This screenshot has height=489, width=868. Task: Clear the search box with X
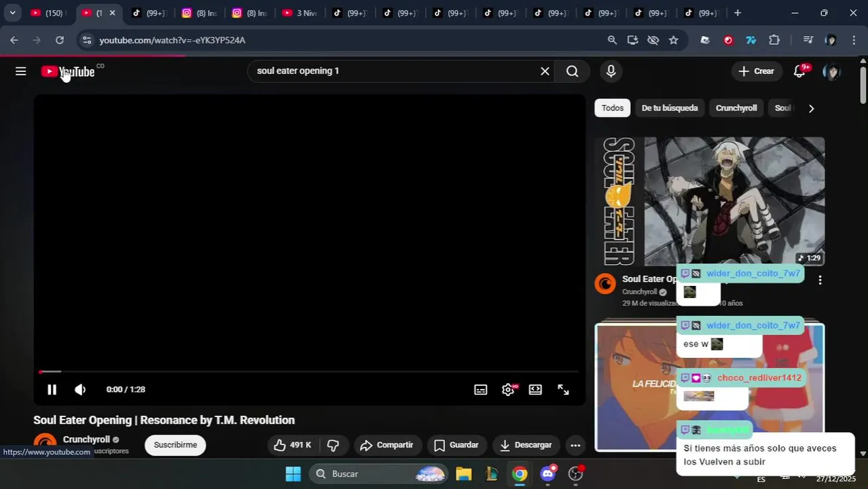[545, 71]
